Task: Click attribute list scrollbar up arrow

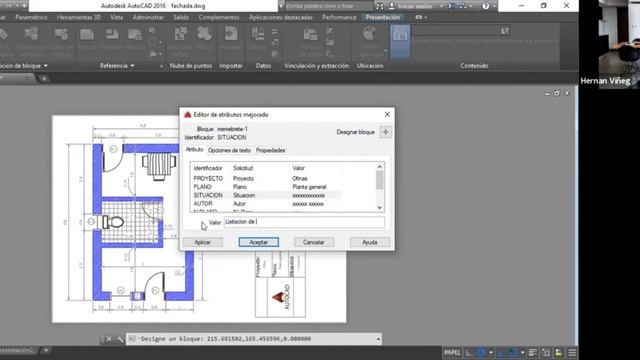Action: [x=380, y=167]
